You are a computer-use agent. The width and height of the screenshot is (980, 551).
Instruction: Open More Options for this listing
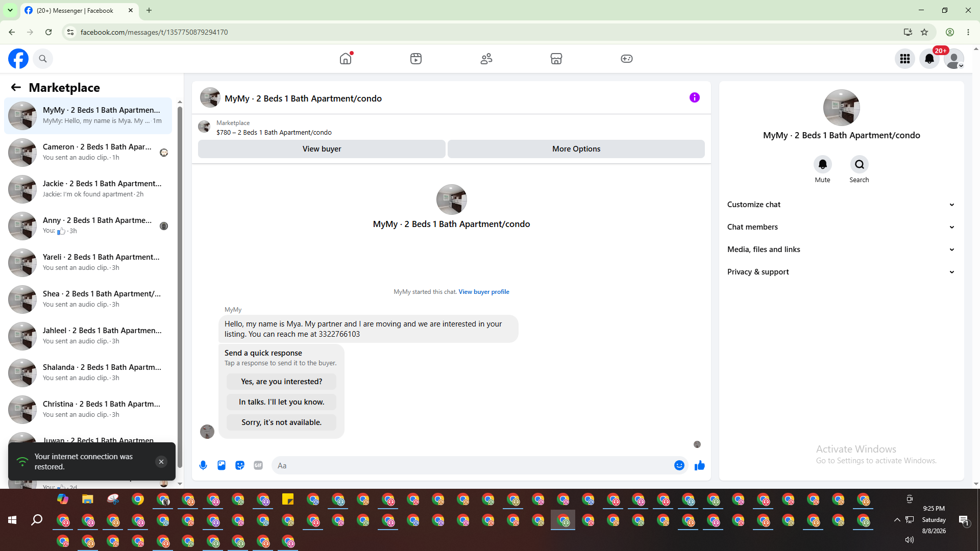(576, 149)
